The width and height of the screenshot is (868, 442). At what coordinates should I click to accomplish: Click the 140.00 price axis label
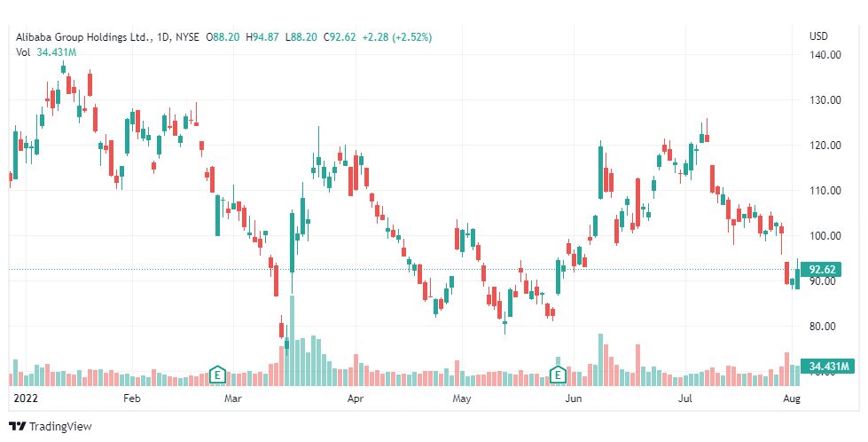[825, 55]
